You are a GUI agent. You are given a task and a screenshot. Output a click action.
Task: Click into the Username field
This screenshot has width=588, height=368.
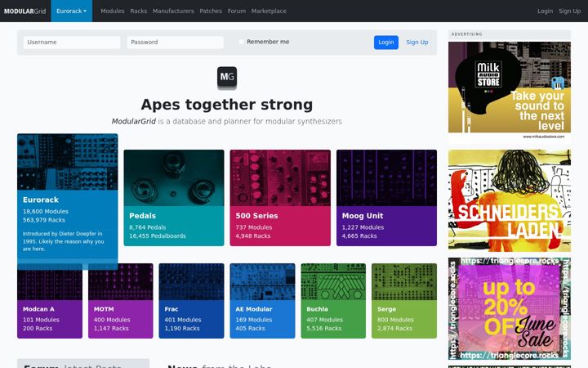tap(72, 43)
